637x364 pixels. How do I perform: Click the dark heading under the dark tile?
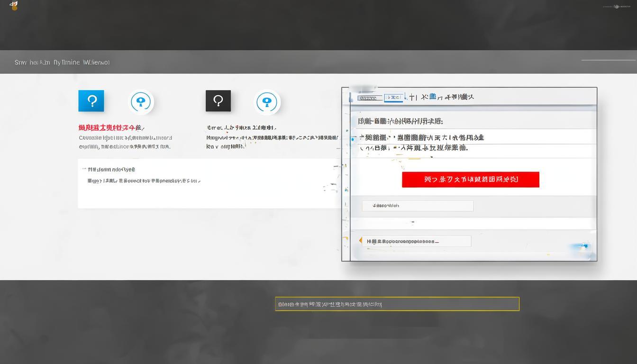point(241,127)
